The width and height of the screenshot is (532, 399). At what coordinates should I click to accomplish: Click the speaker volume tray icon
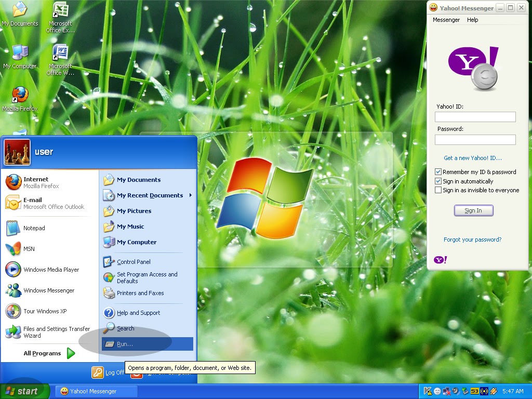pos(456,391)
